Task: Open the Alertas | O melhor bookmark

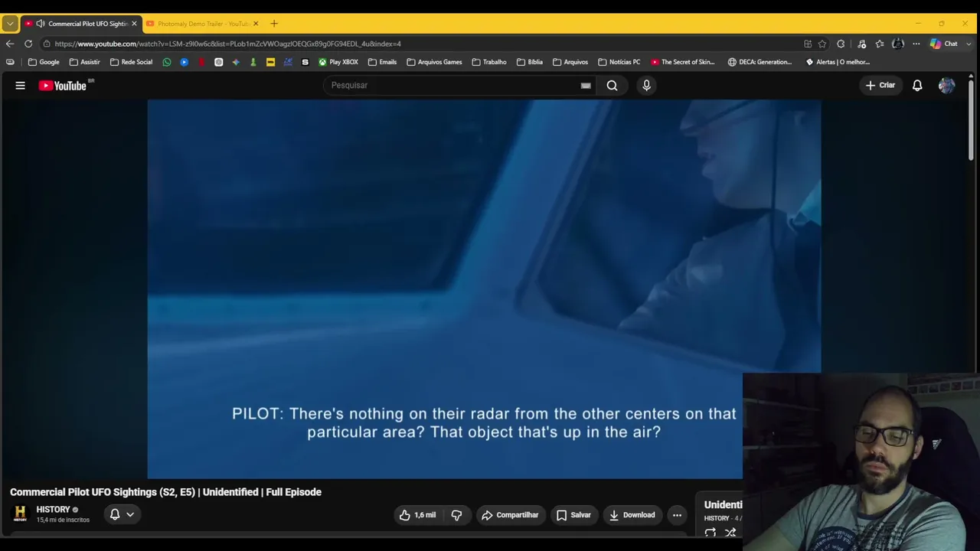Action: 838,62
